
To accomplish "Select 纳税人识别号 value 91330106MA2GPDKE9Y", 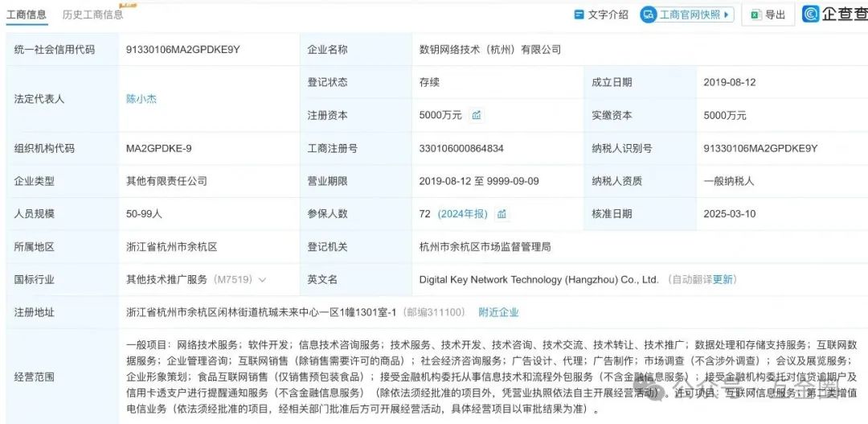I will pos(760,148).
